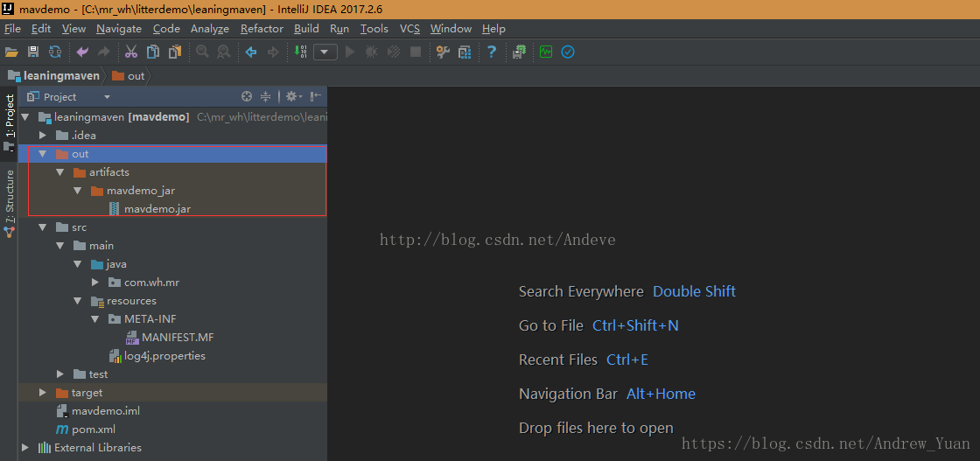Click the Paste clipboard icon
This screenshot has height=461, width=980.
[x=175, y=52]
